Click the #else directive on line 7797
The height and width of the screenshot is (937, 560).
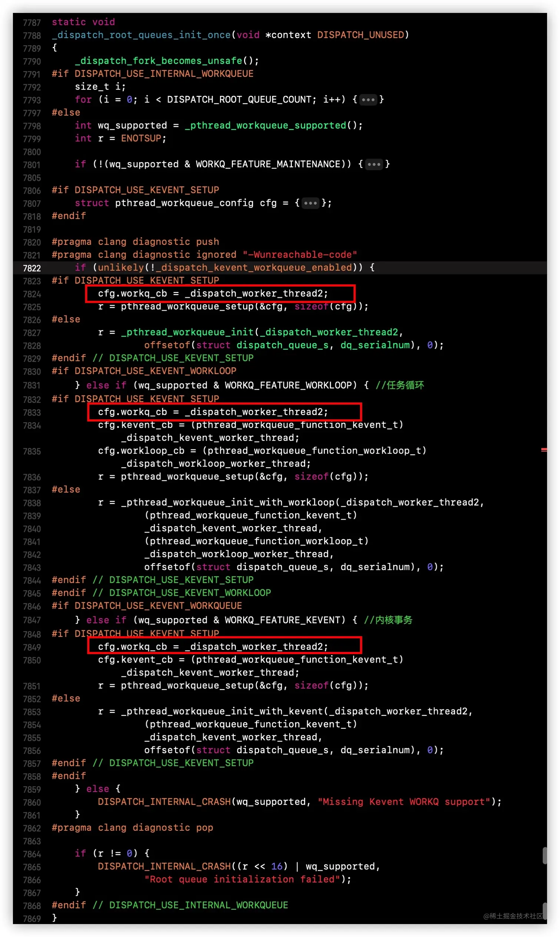tap(66, 113)
